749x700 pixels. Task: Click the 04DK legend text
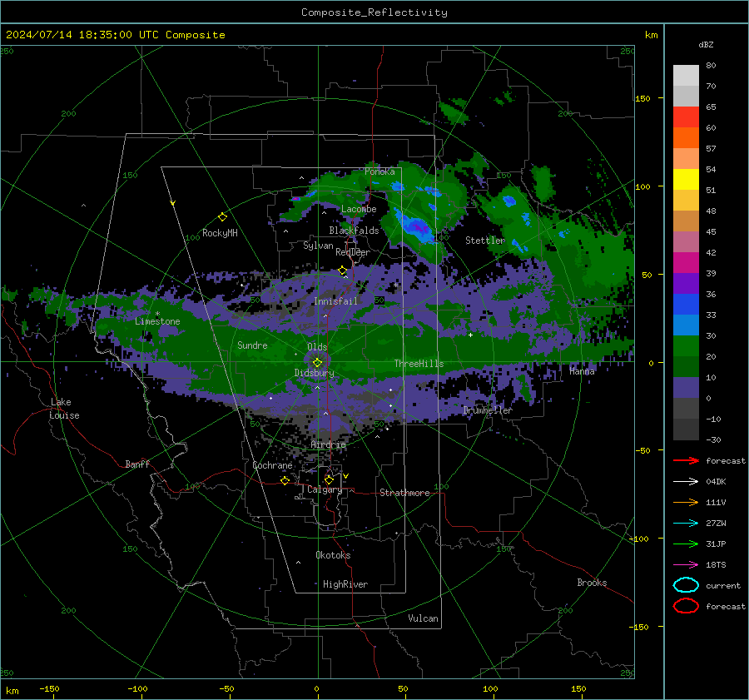point(716,482)
